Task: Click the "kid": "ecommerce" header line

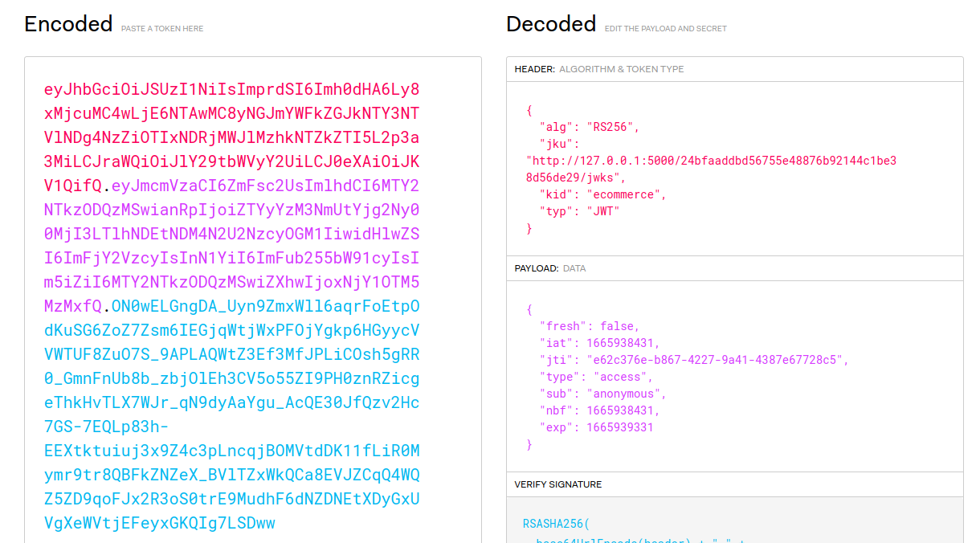Action: (602, 194)
